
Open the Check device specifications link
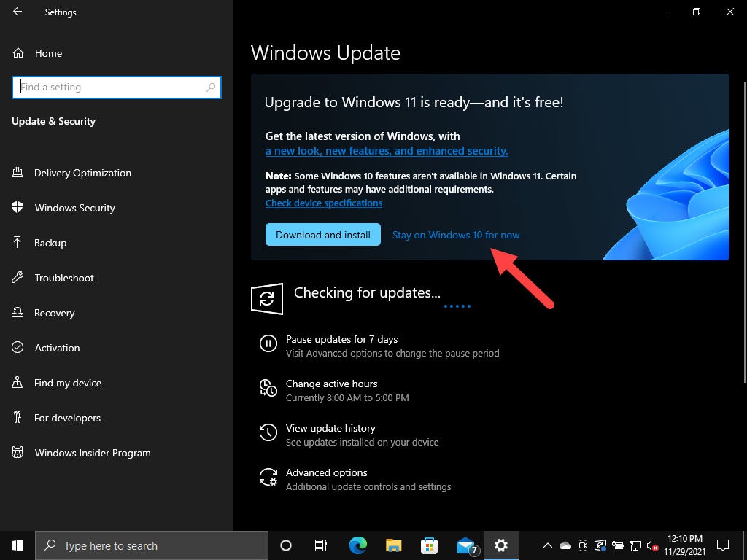pos(324,203)
